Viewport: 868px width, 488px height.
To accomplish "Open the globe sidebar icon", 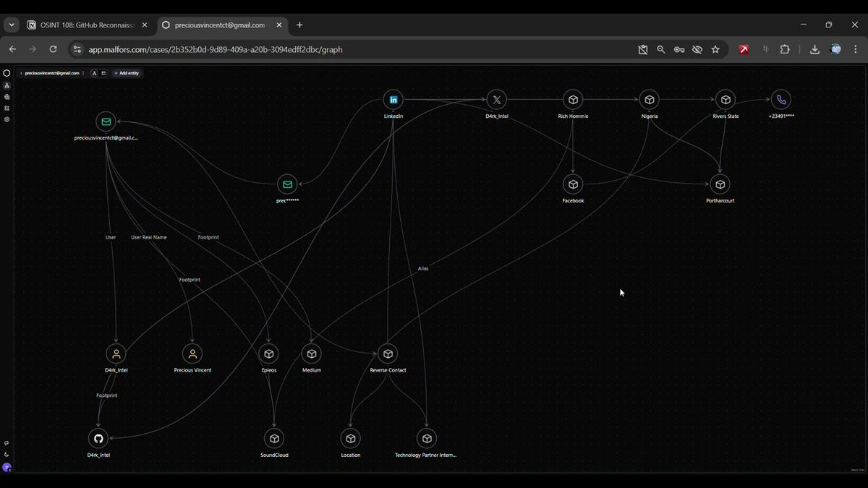I will click(x=7, y=97).
